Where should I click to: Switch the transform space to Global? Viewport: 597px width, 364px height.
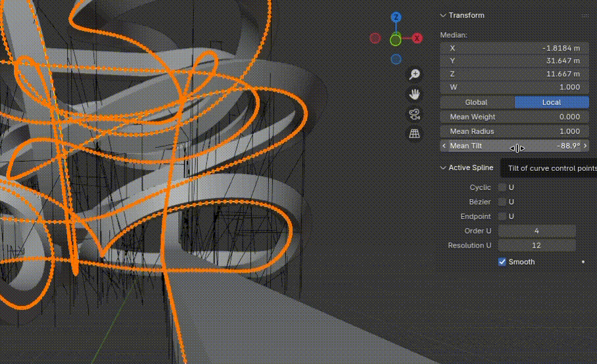(477, 102)
